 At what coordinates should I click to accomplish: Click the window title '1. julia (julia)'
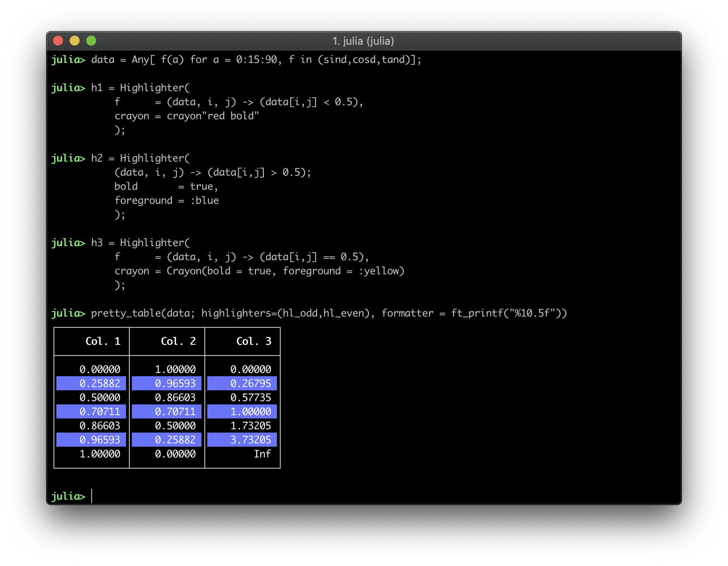[x=363, y=41]
